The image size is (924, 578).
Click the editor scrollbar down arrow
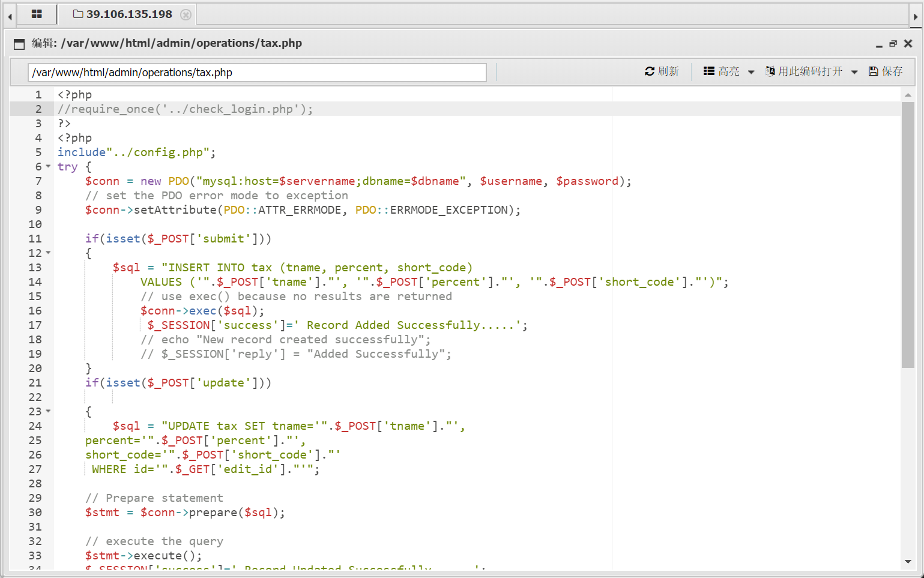pyautogui.click(x=908, y=562)
